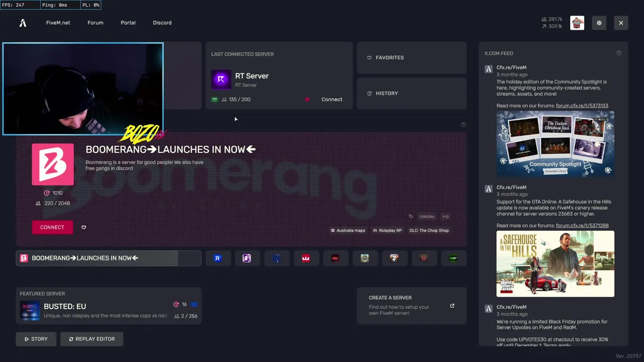Click the FiveM logo icon at top left
This screenshot has width=644, height=362.
(x=23, y=23)
